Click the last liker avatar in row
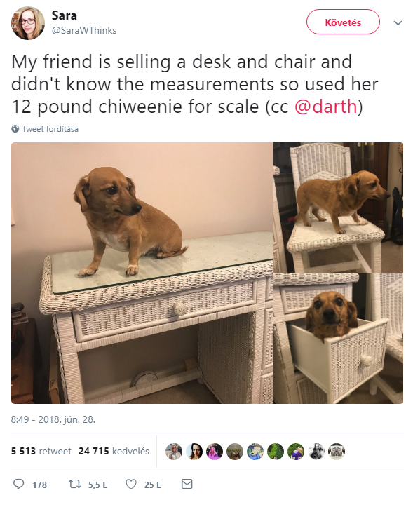This screenshot has height=507, width=420. click(337, 451)
